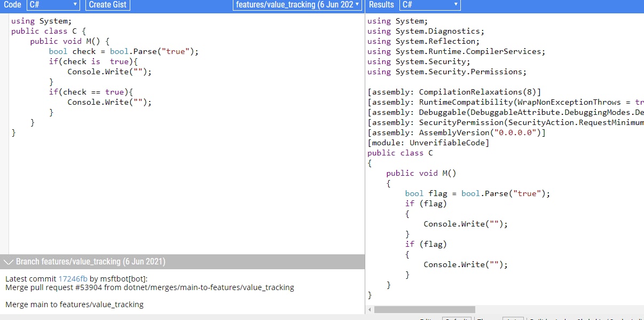The width and height of the screenshot is (644, 320).
Task: Click the Create Gist button
Action: [108, 5]
